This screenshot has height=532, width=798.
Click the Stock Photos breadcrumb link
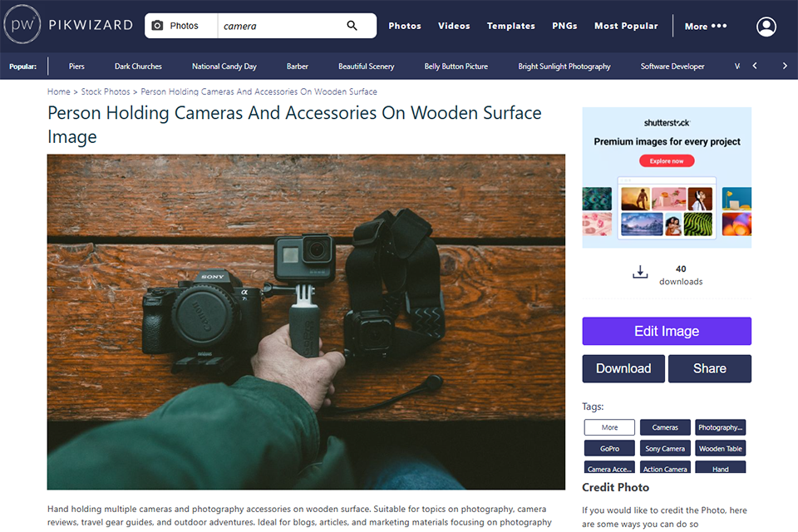point(106,91)
